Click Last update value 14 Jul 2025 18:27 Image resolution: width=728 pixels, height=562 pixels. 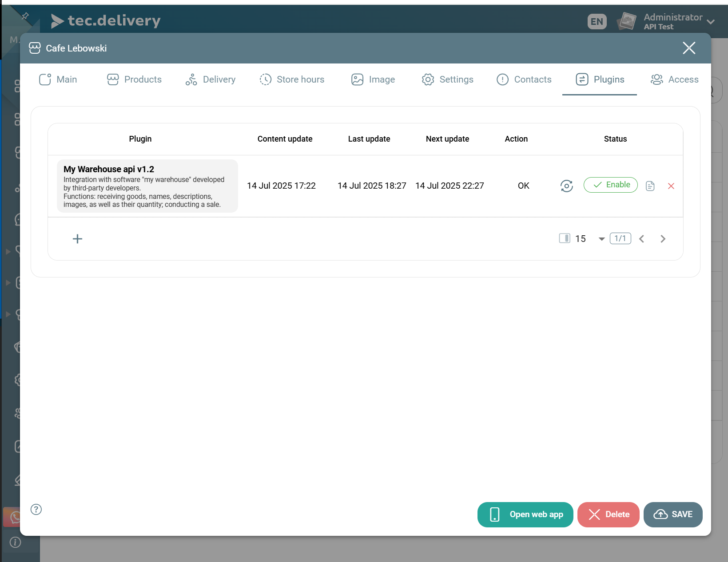[372, 186]
